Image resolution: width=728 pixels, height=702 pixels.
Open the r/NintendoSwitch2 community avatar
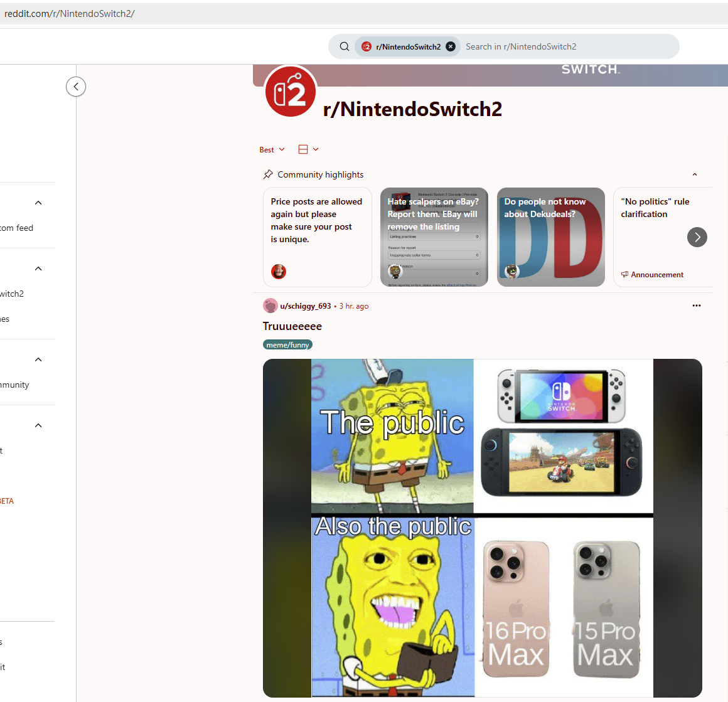click(x=291, y=92)
